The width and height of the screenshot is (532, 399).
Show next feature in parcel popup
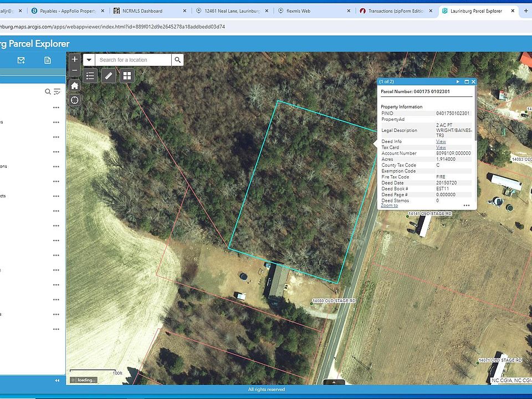458,81
